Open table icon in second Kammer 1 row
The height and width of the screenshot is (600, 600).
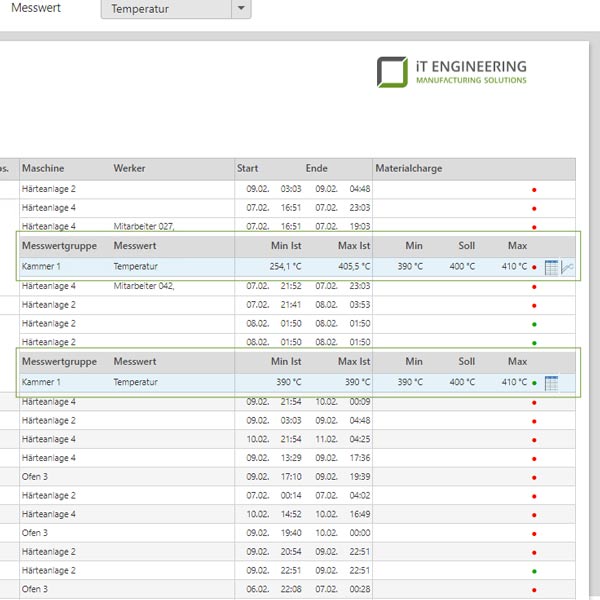pos(551,382)
